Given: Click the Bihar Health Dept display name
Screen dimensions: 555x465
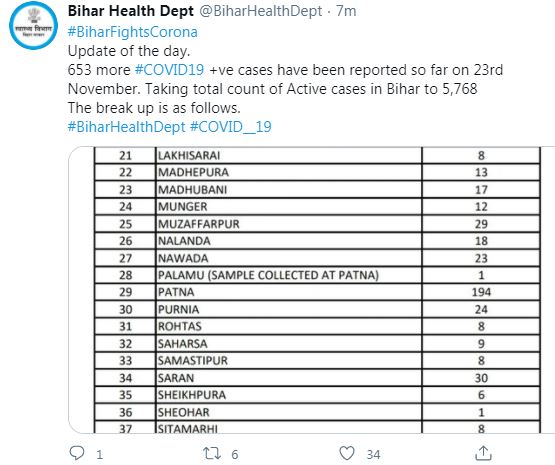Looking at the screenshot, I should click(131, 11).
